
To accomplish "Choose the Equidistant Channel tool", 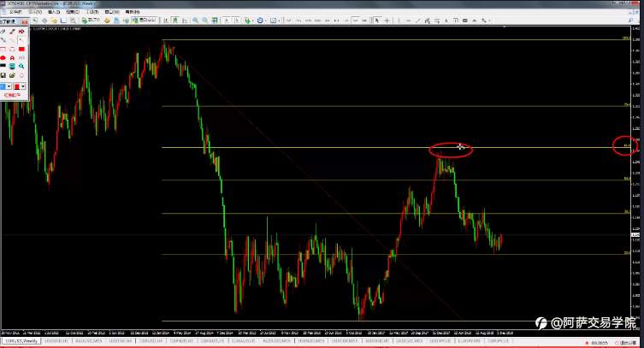I will [x=427, y=21].
